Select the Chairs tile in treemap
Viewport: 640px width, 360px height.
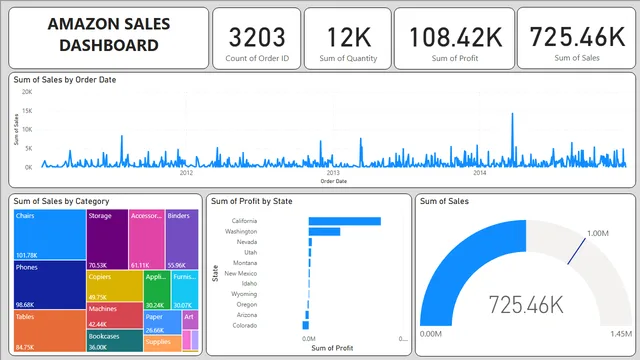(50, 235)
